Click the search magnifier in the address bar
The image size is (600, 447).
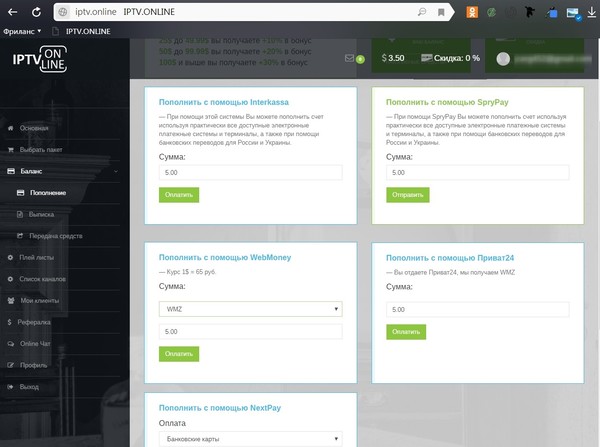pyautogui.click(x=422, y=12)
